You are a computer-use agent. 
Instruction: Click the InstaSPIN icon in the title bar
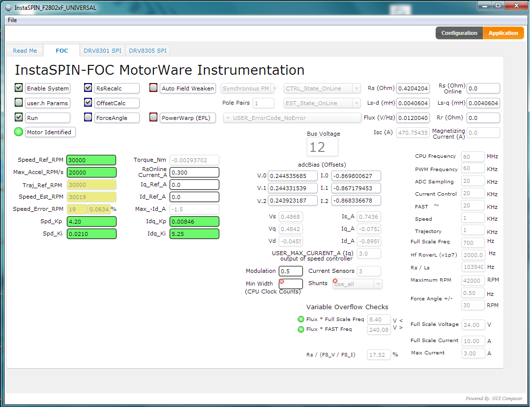pyautogui.click(x=8, y=7)
